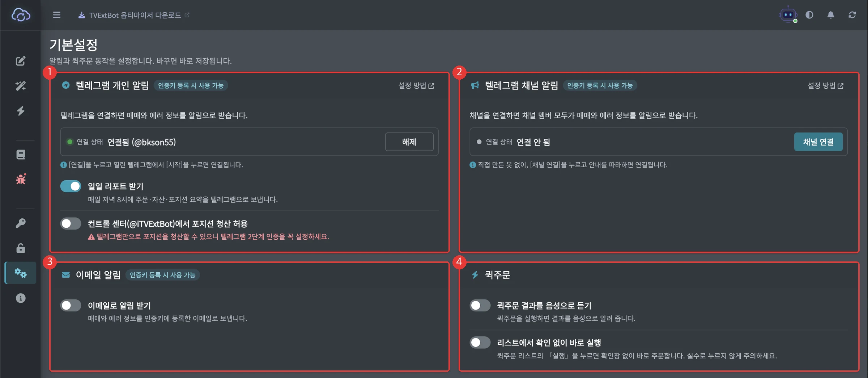The height and width of the screenshot is (378, 868).
Task: Click the refresh icon
Action: tap(852, 15)
